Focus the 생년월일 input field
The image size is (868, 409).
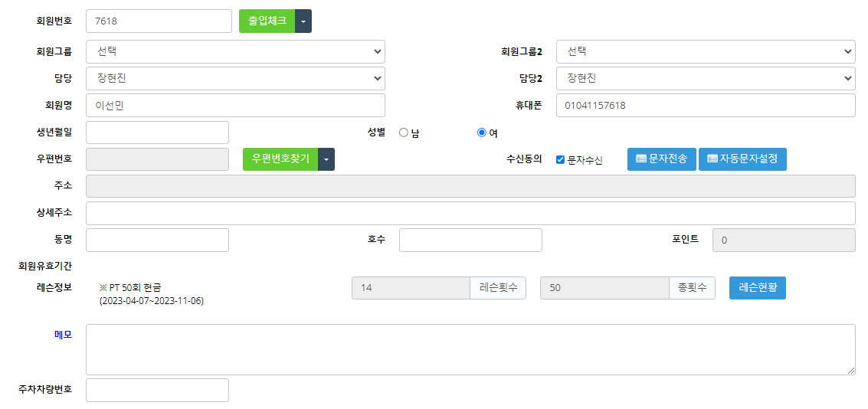(157, 133)
